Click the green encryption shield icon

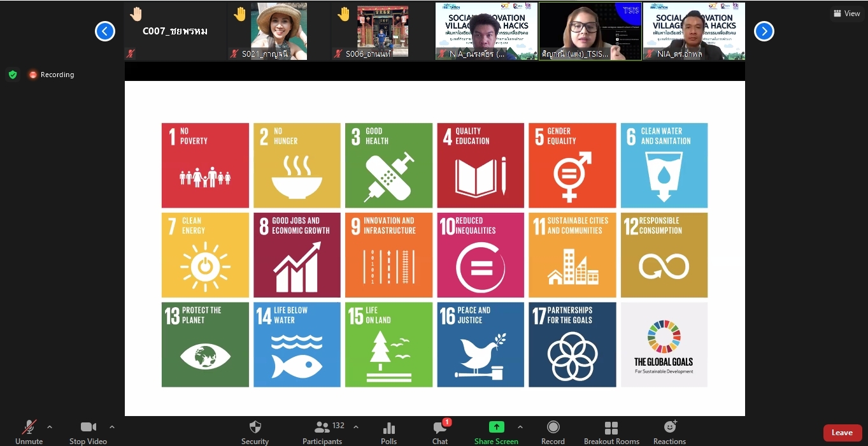13,75
